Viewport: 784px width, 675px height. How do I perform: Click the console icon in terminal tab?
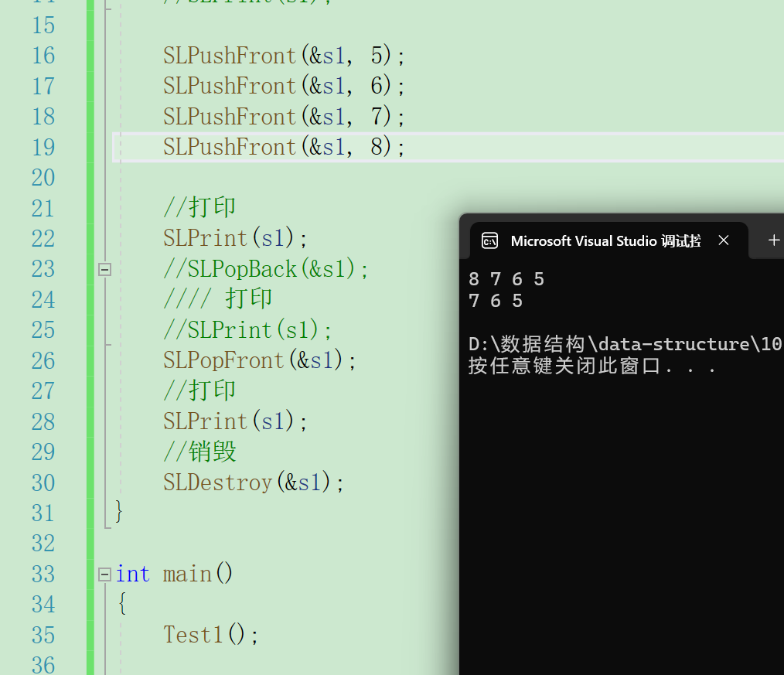(489, 241)
